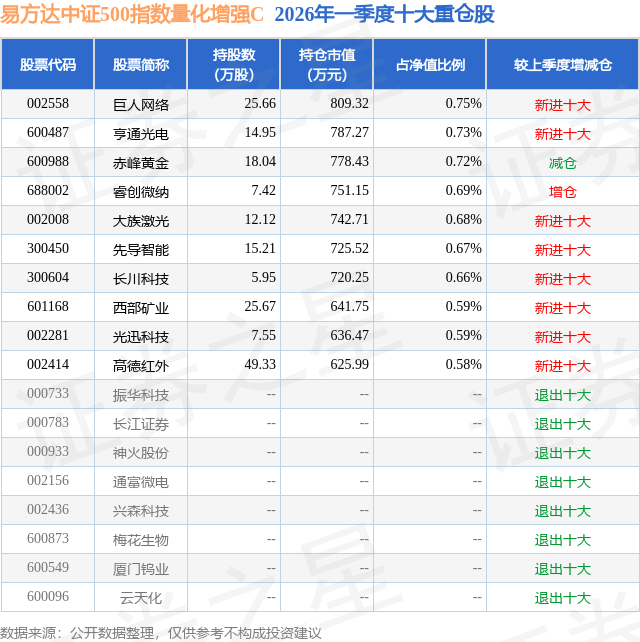The height and width of the screenshot is (642, 640).
Task: Select stock code 000733
Action: click(48, 393)
